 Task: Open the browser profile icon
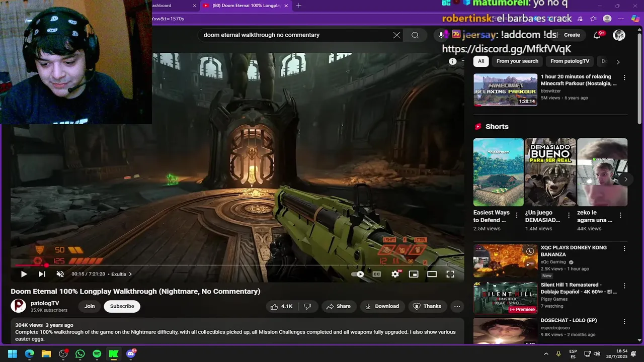607,19
